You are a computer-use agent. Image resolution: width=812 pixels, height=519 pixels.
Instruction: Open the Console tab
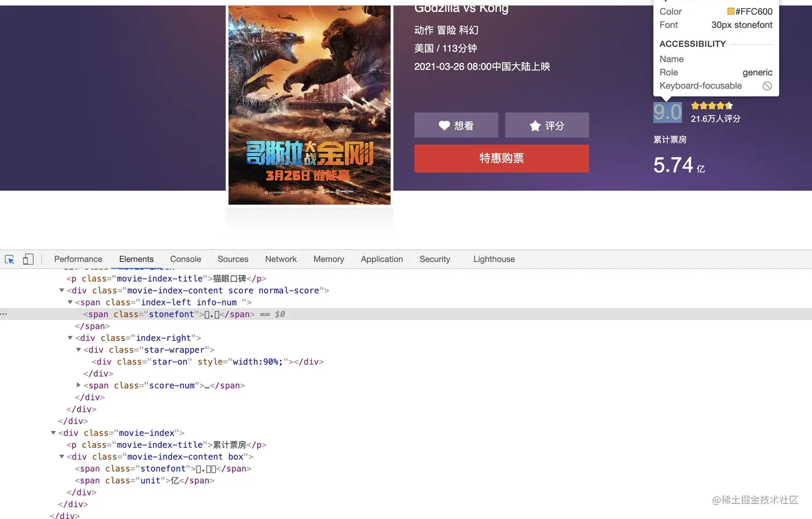[185, 259]
